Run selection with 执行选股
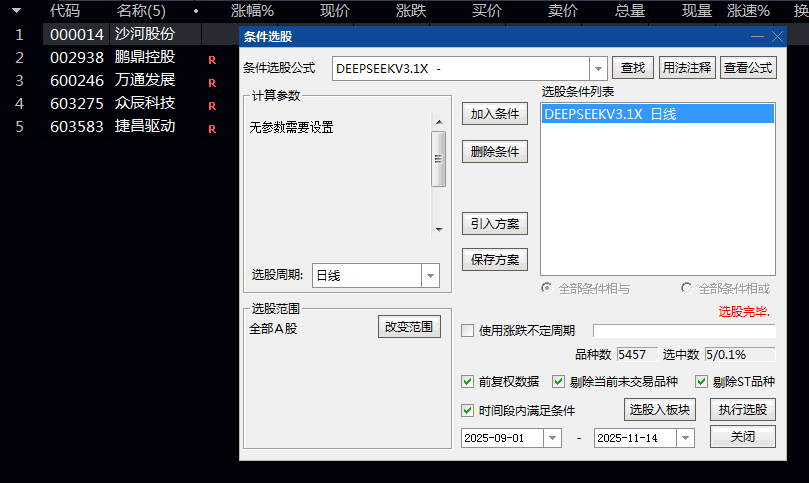Image resolution: width=809 pixels, height=483 pixels. (743, 410)
